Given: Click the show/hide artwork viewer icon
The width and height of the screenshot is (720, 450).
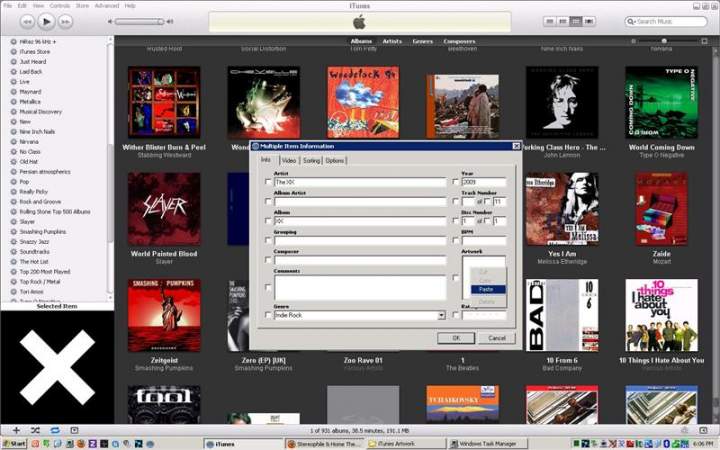Looking at the screenshot, I should click(x=74, y=430).
